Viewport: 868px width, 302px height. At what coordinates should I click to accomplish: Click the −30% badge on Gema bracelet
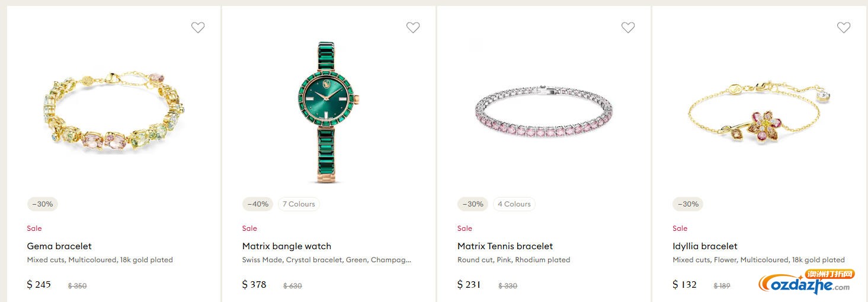(x=43, y=204)
